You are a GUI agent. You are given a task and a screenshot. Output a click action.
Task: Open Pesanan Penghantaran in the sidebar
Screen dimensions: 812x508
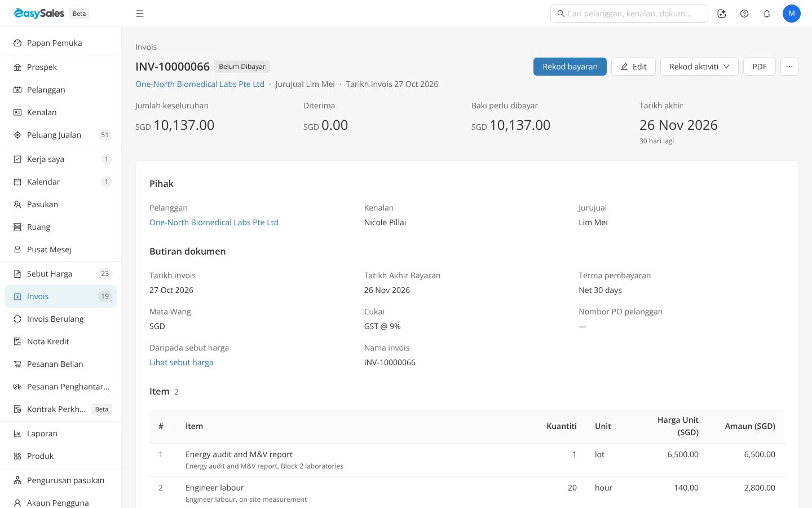pos(60,387)
